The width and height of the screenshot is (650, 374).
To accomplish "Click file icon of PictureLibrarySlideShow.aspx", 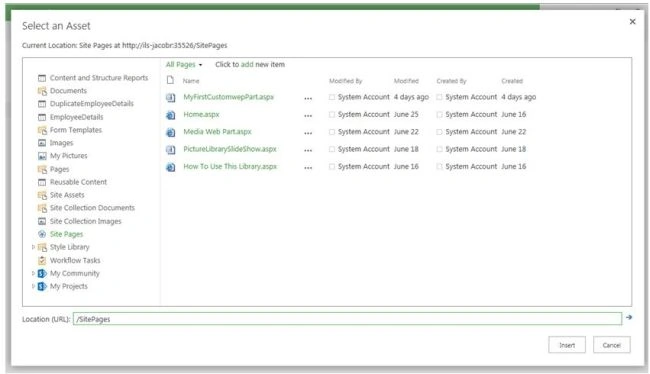I will point(170,150).
